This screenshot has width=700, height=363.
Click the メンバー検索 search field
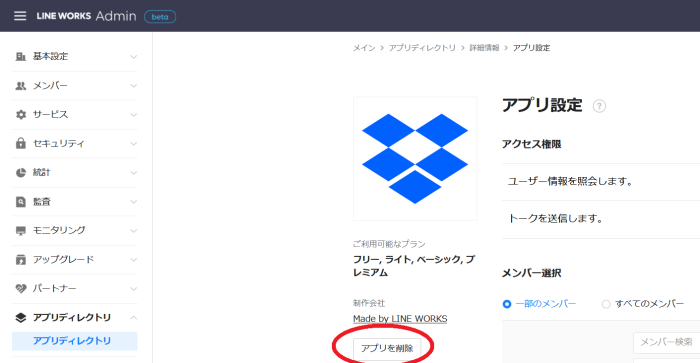pyautogui.click(x=667, y=342)
